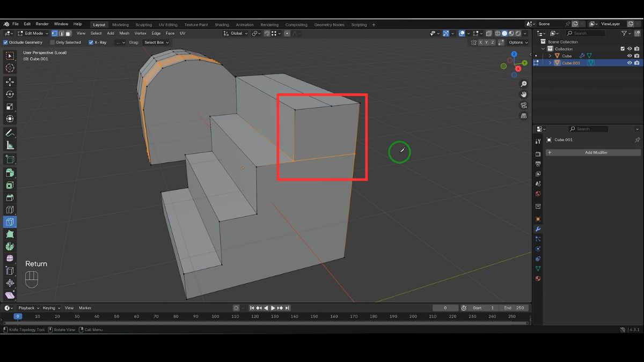Activate the Annotate pencil tool
Screen dimensions: 644x362
click(10, 132)
